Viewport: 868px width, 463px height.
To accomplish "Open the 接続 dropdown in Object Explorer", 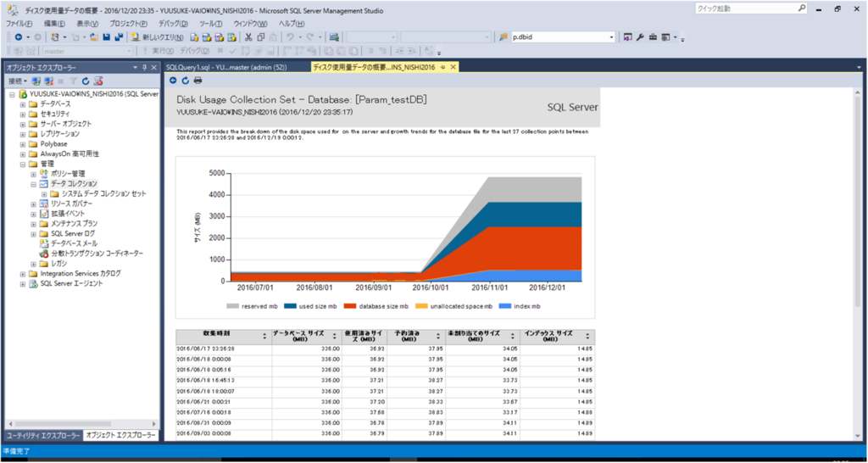I will point(17,81).
